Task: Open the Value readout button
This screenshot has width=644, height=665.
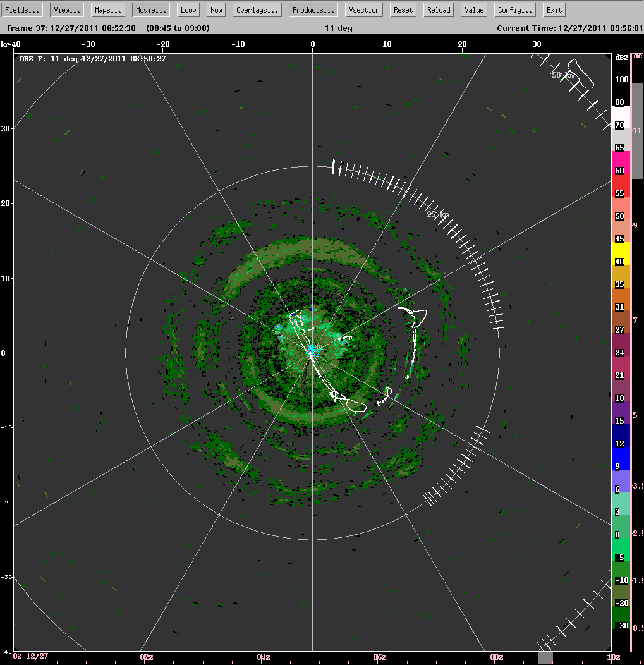Action: point(473,9)
